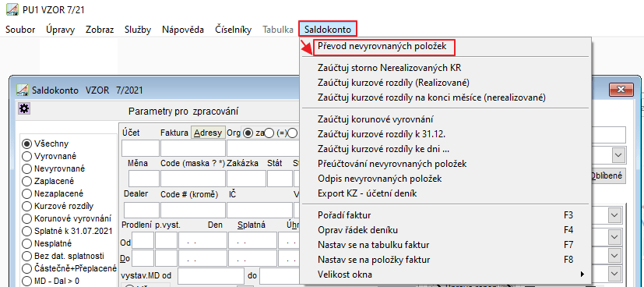Click the Účet input field

140,148
